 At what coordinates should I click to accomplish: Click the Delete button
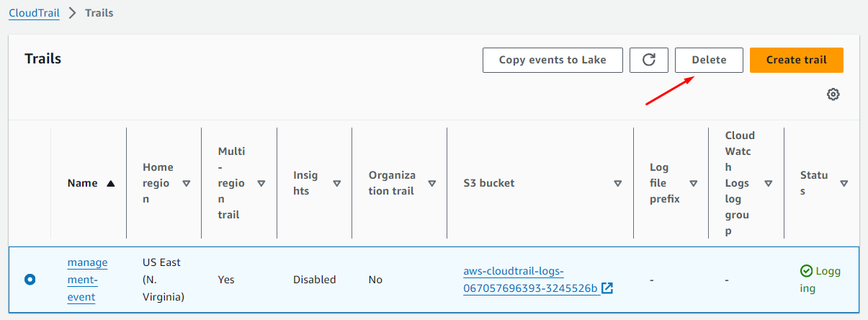click(x=709, y=60)
